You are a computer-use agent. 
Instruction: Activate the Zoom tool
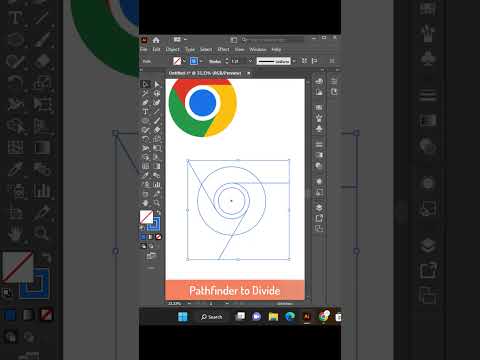157,203
